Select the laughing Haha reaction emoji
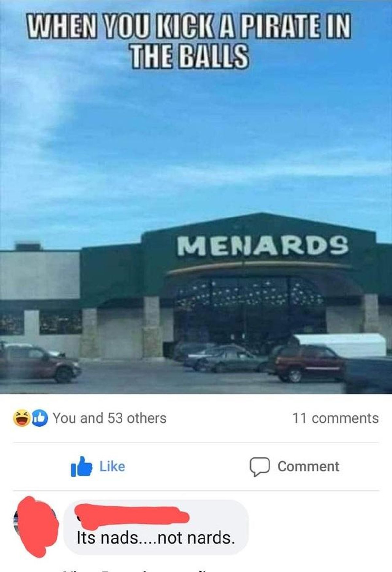The height and width of the screenshot is (572, 392). pos(22,418)
